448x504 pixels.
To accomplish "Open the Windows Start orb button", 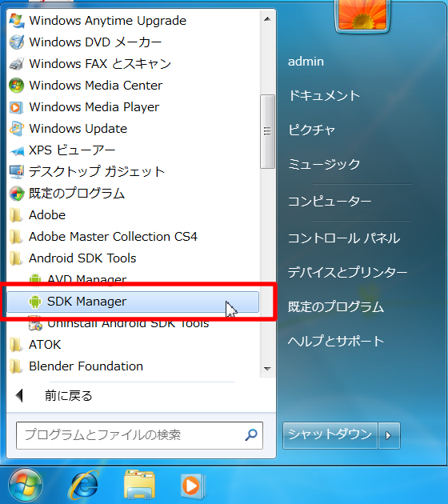I will (x=26, y=486).
